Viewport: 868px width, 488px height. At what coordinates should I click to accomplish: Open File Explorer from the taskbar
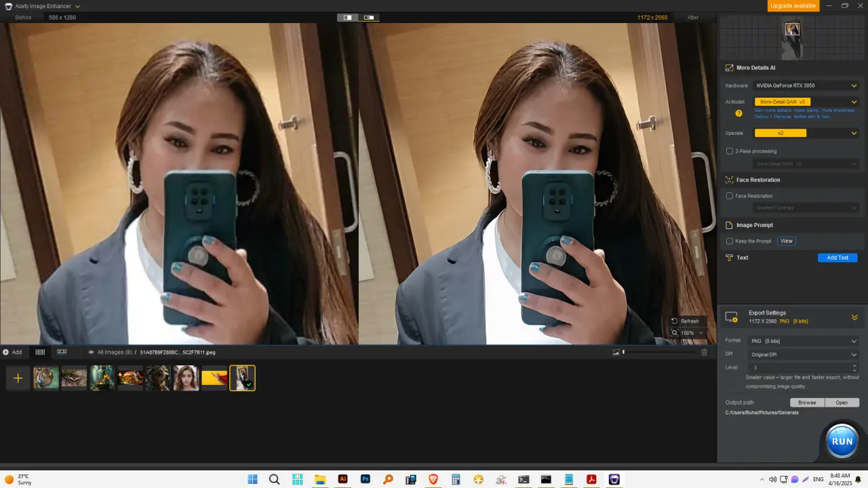(320, 479)
